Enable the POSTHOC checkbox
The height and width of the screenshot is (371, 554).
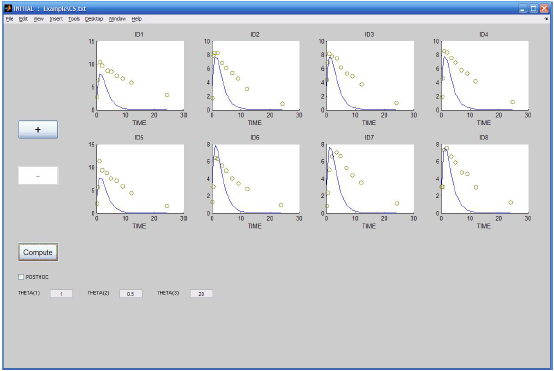21,277
